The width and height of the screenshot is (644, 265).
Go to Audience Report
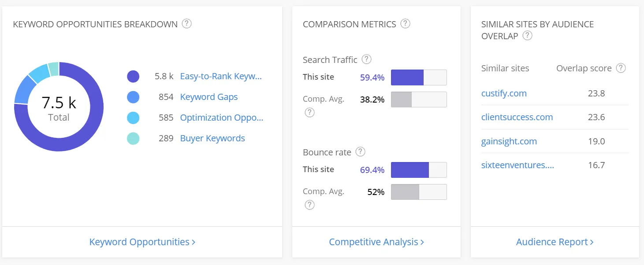tap(555, 242)
